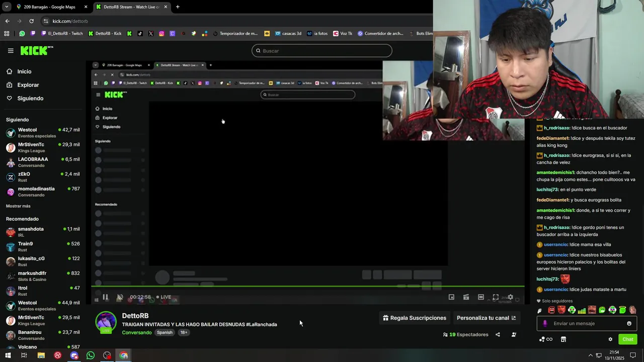Close the DettoRB Stream browser tab

(x=166, y=7)
